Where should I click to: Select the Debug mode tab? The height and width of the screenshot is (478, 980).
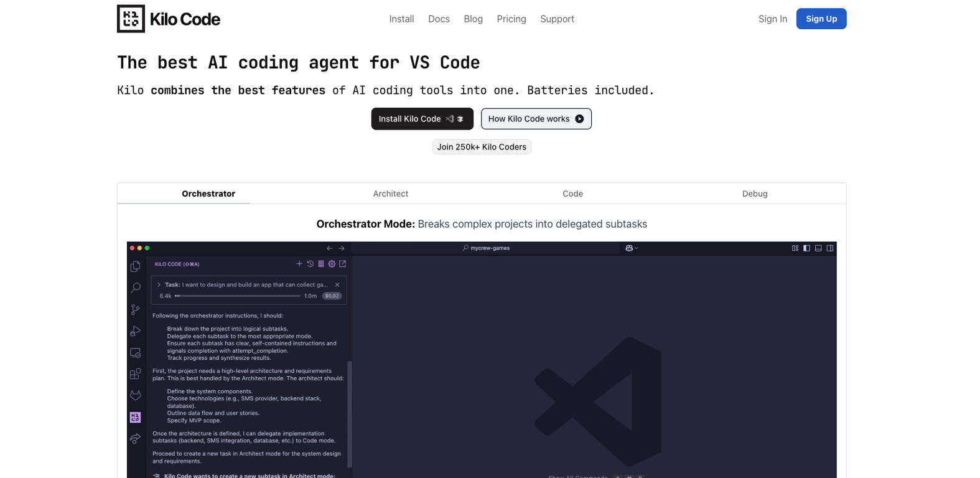pos(754,194)
